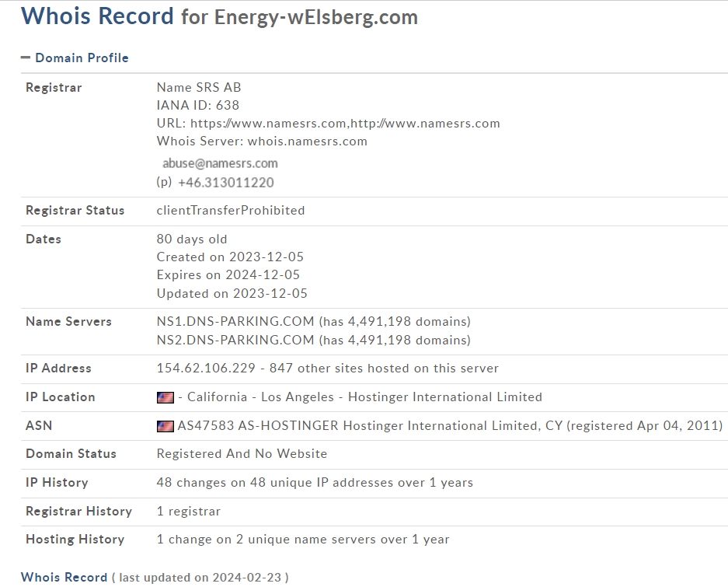This screenshot has height=587, width=728.
Task: Click '1 change on 2 unique name servers' text
Action: [303, 540]
